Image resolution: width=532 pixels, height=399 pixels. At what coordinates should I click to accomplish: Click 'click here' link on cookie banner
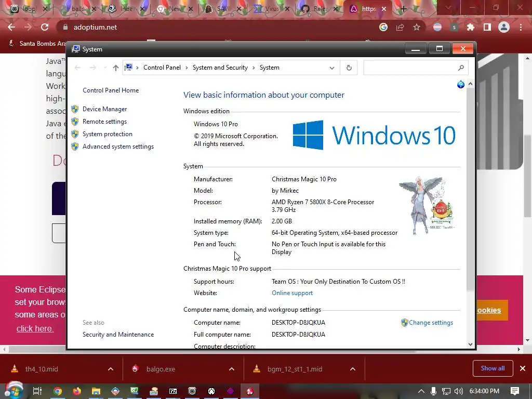(x=35, y=328)
